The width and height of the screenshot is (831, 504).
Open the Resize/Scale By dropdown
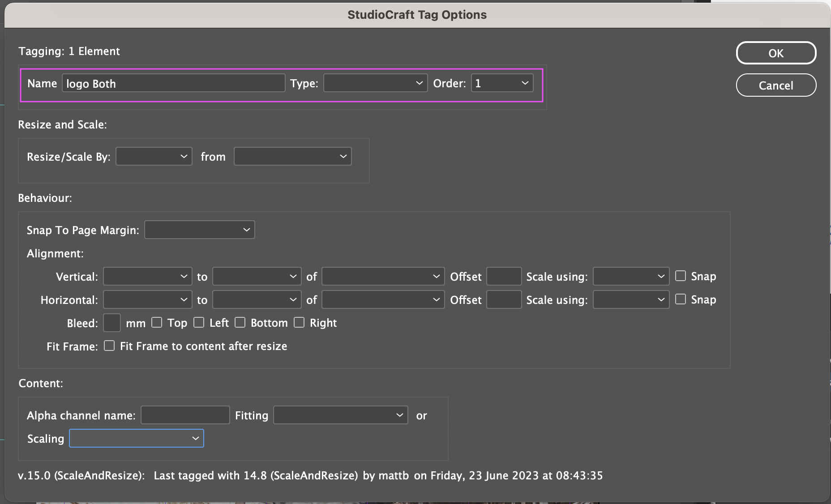[154, 156]
